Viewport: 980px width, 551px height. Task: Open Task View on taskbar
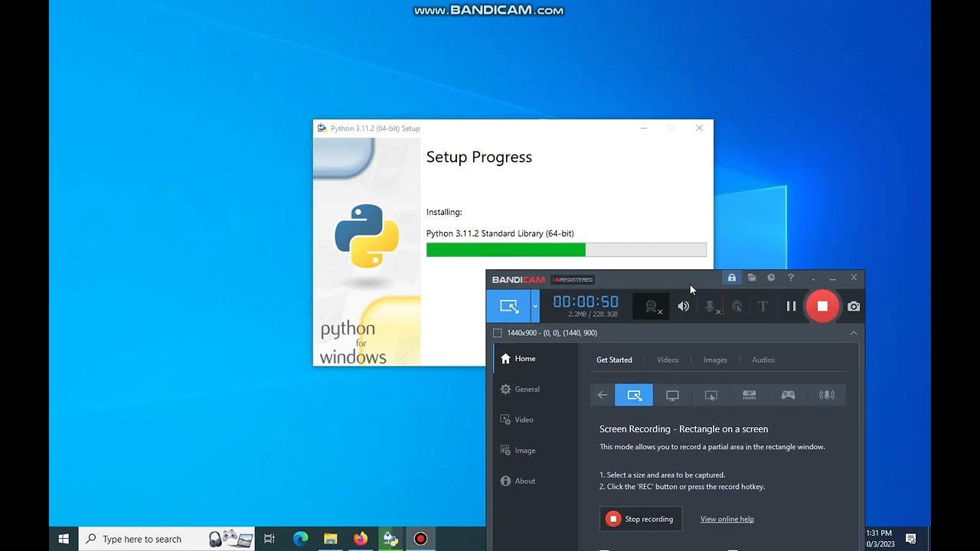point(269,539)
